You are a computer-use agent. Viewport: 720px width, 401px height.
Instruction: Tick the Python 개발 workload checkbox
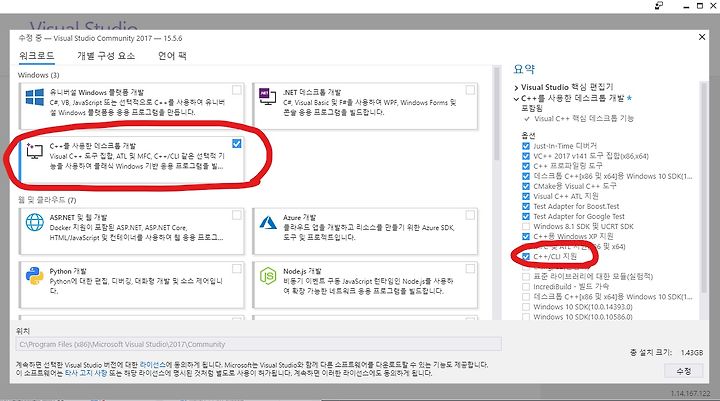point(236,269)
